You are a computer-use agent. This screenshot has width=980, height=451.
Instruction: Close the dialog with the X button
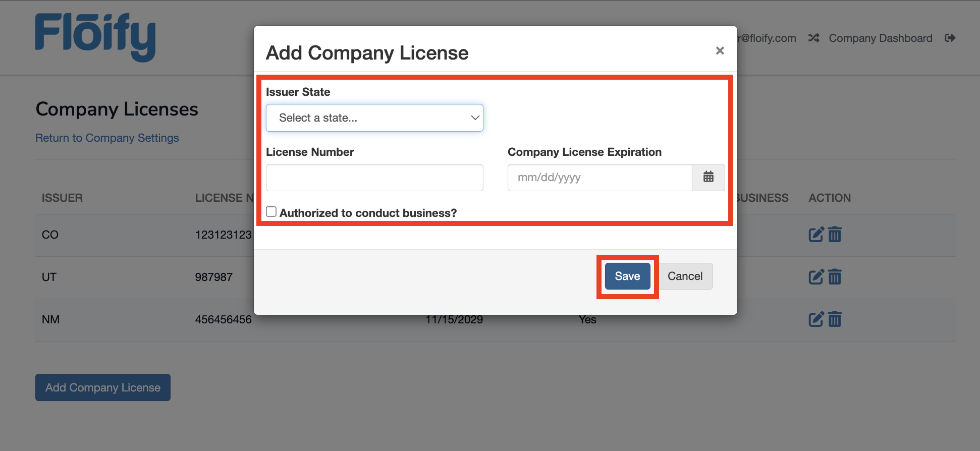720,50
